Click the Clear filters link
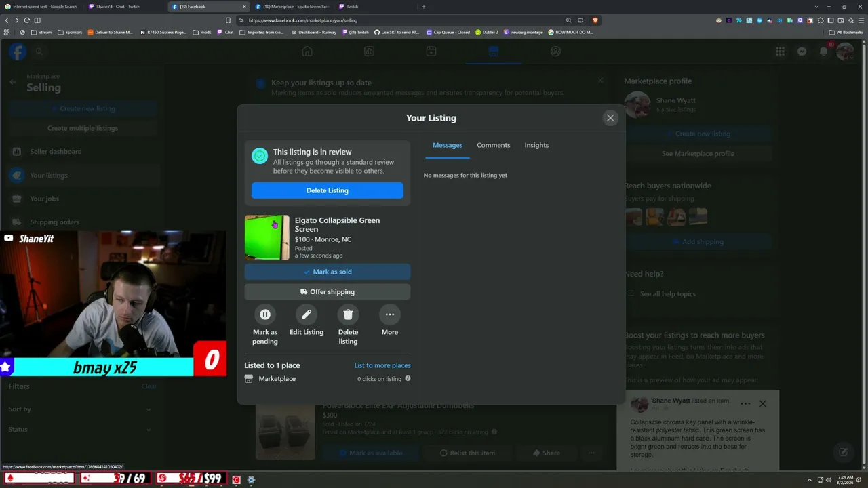 point(149,386)
